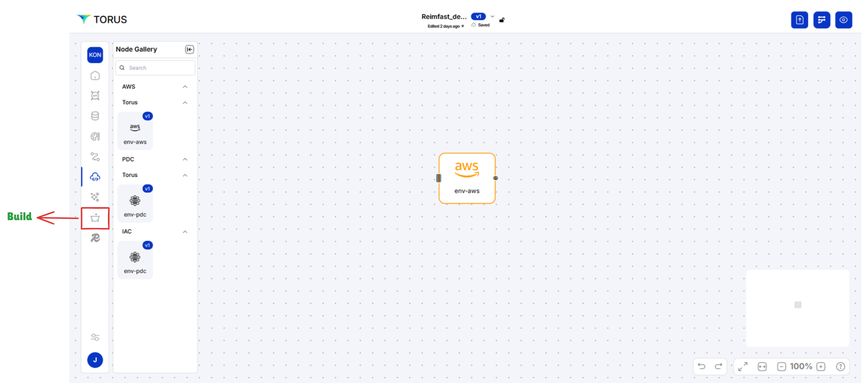Open the palette UI design sidebar icon
Screen dimensions: 868x390
click(x=95, y=136)
